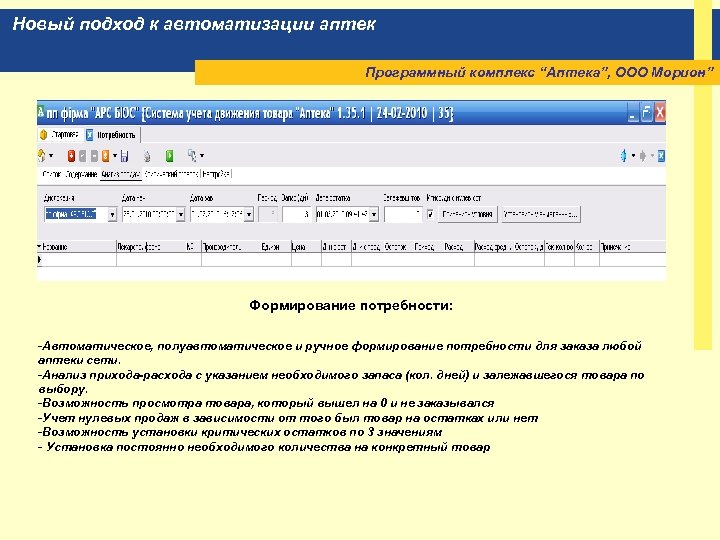Screen dimensions: 720x540
Task: Select the Содержание sub-tab
Action: point(81,174)
